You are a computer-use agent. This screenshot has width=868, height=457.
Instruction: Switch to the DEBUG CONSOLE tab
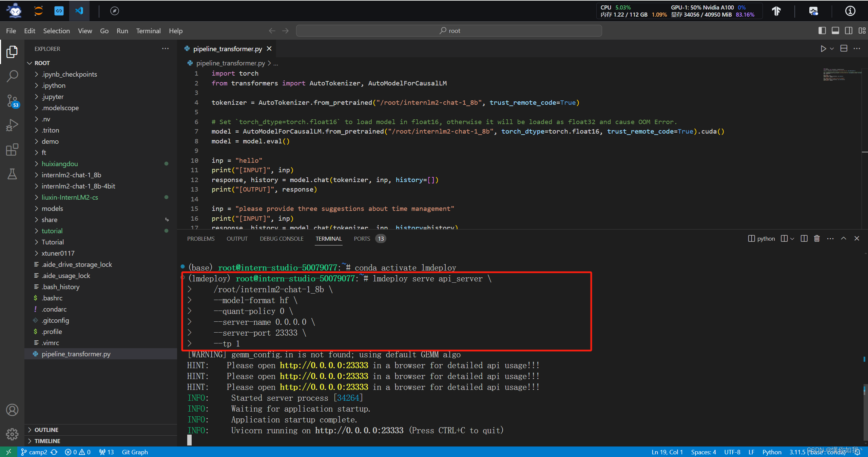click(x=282, y=239)
